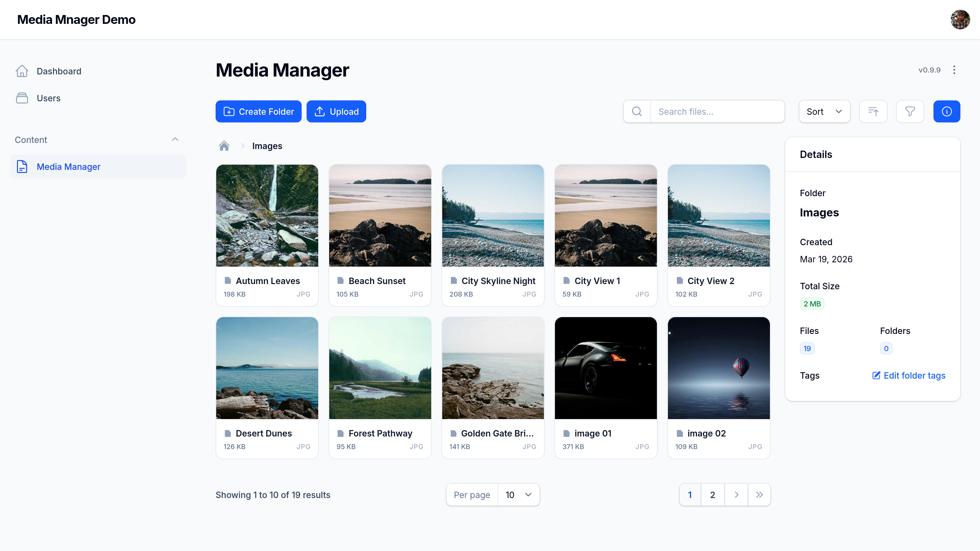Click Edit folder tags to toggle tag editing
The width and height of the screenshot is (980, 551).
(x=908, y=375)
